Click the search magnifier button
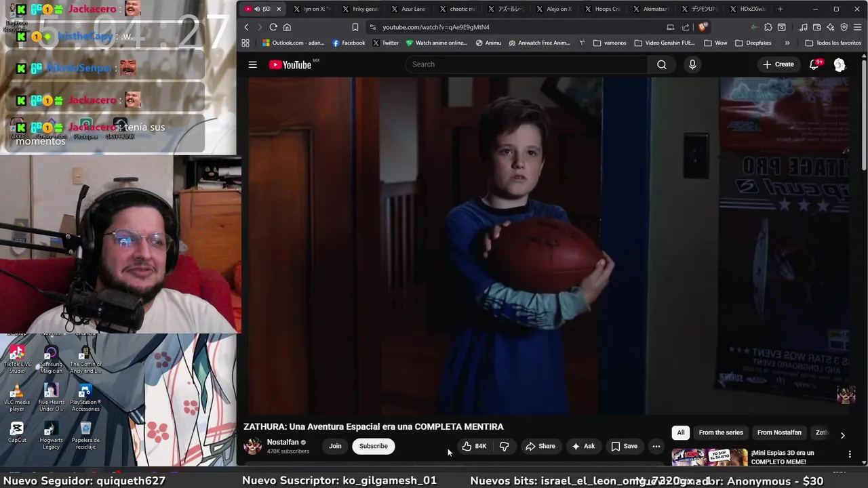The height and width of the screenshot is (488, 868). pyautogui.click(x=662, y=64)
